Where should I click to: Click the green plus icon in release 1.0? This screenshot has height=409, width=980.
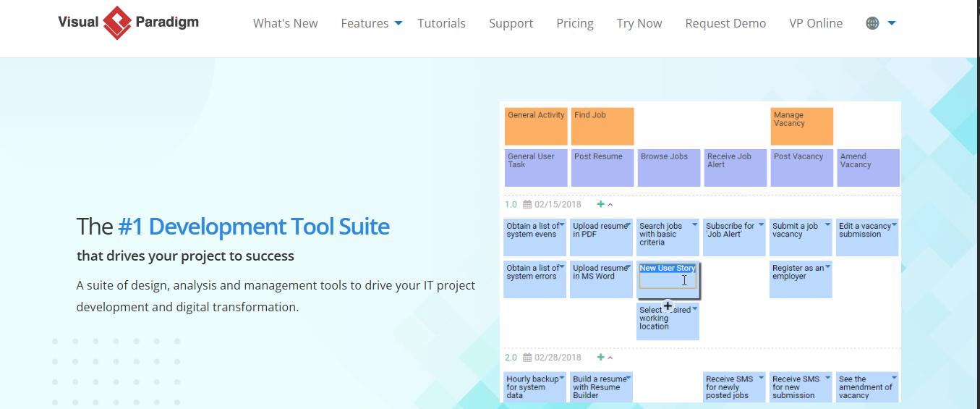pos(600,205)
